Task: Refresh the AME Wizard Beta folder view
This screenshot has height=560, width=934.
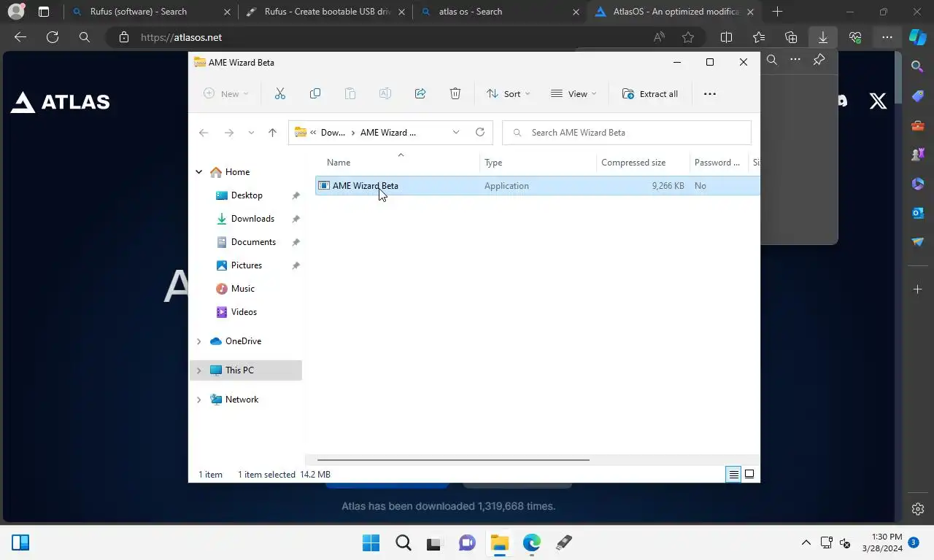Action: [479, 132]
